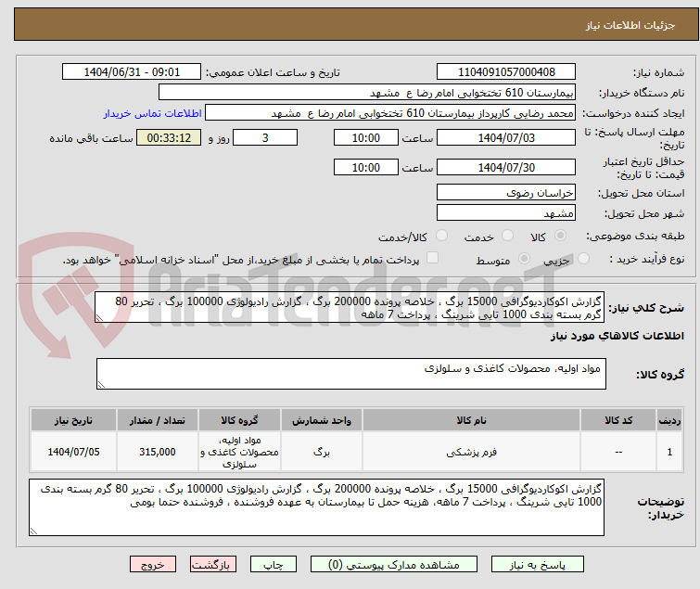
Task: Click the 'فرم پزشکی' item name cell
Action: 471,452
